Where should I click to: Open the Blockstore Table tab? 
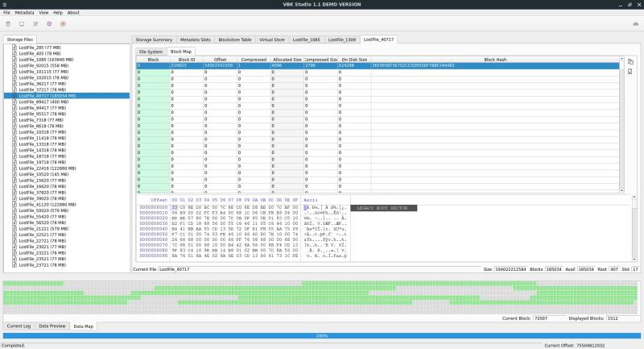coord(235,39)
